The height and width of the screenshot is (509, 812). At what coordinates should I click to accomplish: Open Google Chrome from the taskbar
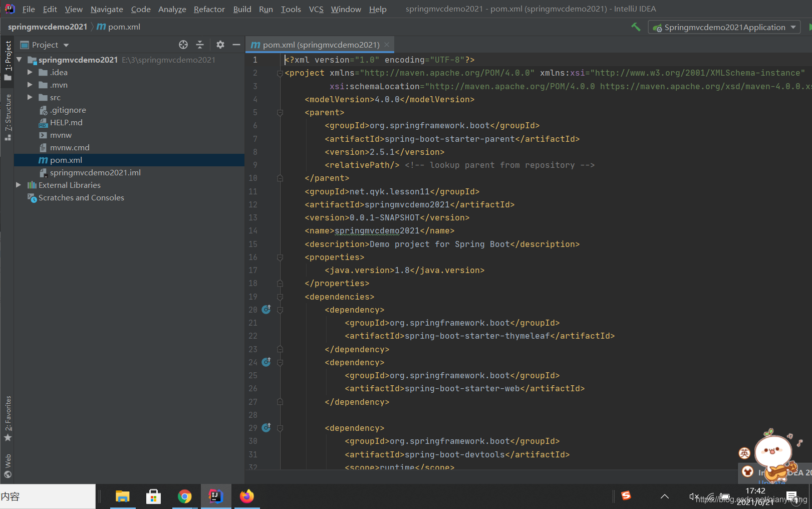(184, 496)
